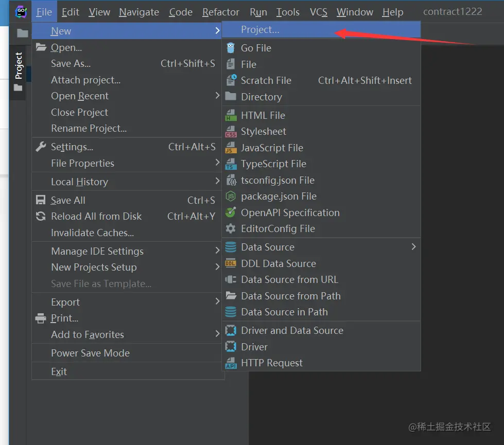Click the Reload All from Disk icon
Viewport: 504px width, 445px height.
(x=41, y=216)
